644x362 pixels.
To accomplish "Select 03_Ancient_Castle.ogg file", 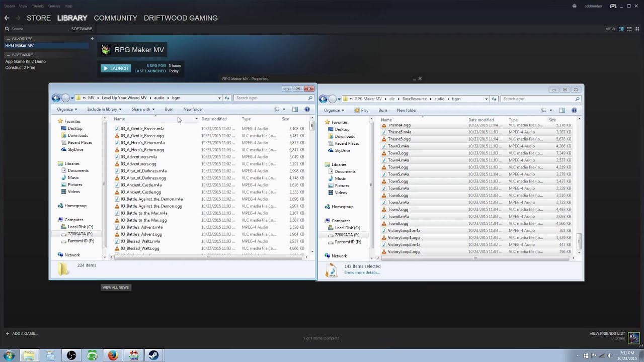I will tap(141, 192).
